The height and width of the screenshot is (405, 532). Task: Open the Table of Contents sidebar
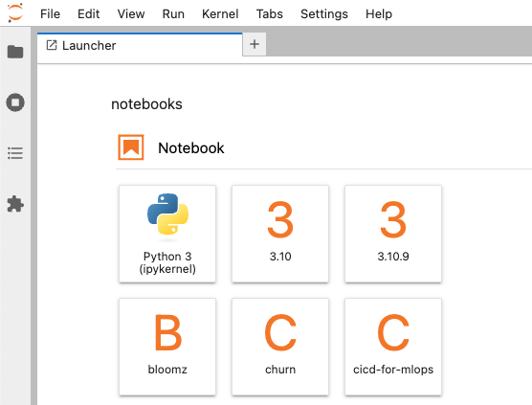(15, 153)
